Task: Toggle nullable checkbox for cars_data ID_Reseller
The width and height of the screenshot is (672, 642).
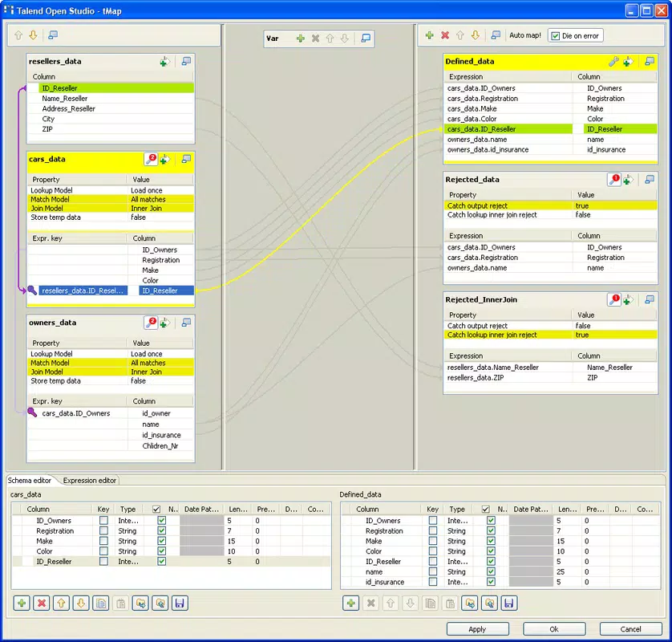Action: point(161,562)
